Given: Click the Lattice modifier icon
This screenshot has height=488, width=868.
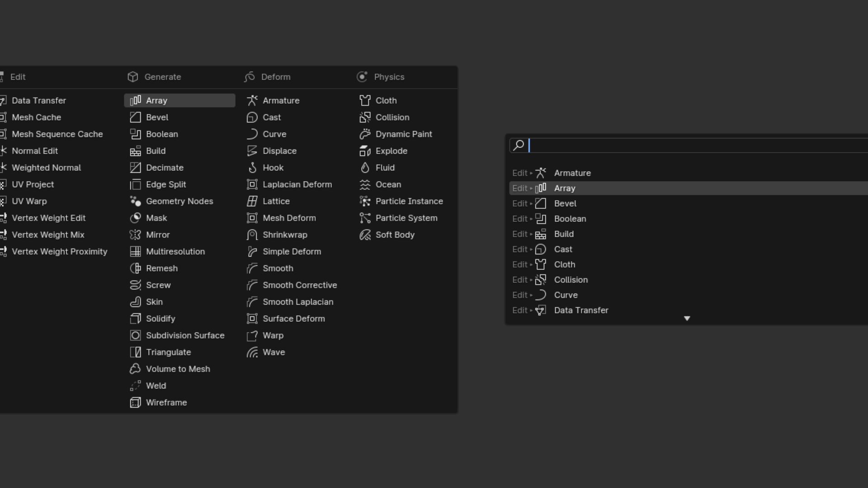Looking at the screenshot, I should pos(252,201).
